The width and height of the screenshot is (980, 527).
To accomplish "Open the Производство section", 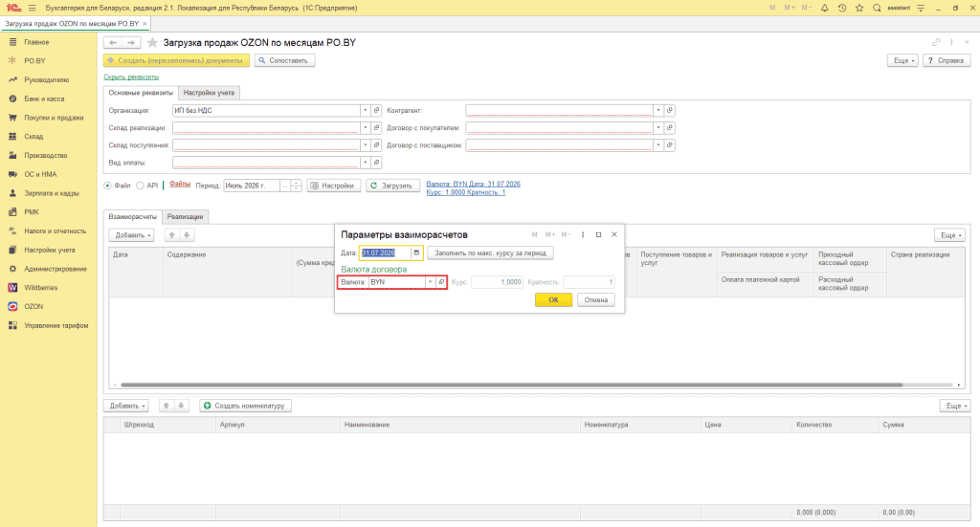I will pyautogui.click(x=45, y=156).
